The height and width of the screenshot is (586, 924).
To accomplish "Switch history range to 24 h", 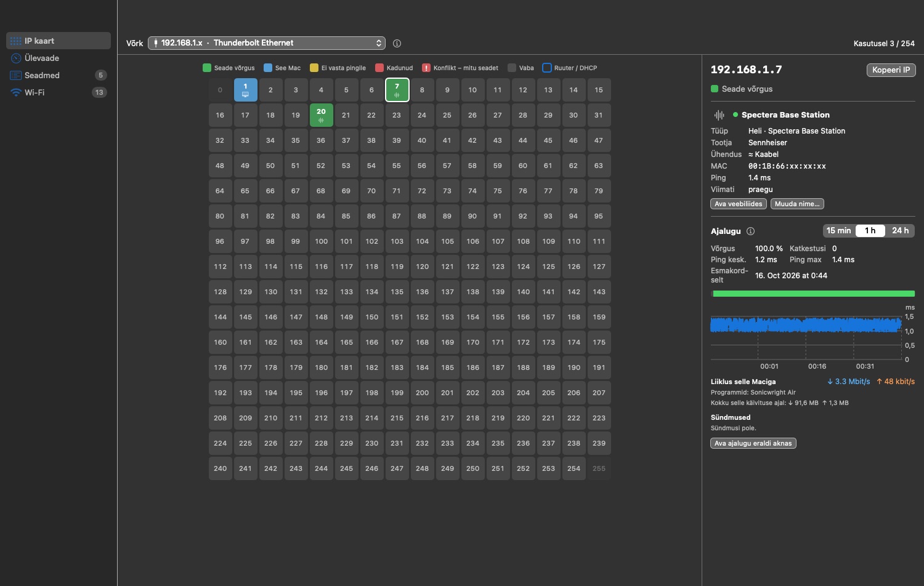I will 900,231.
